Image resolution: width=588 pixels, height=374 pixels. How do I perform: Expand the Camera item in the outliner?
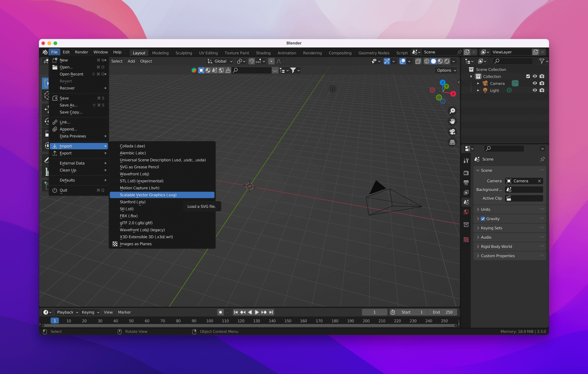coord(478,83)
